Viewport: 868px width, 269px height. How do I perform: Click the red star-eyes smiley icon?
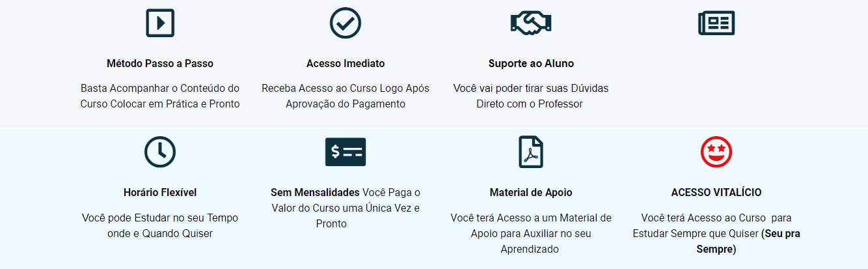coord(716,152)
